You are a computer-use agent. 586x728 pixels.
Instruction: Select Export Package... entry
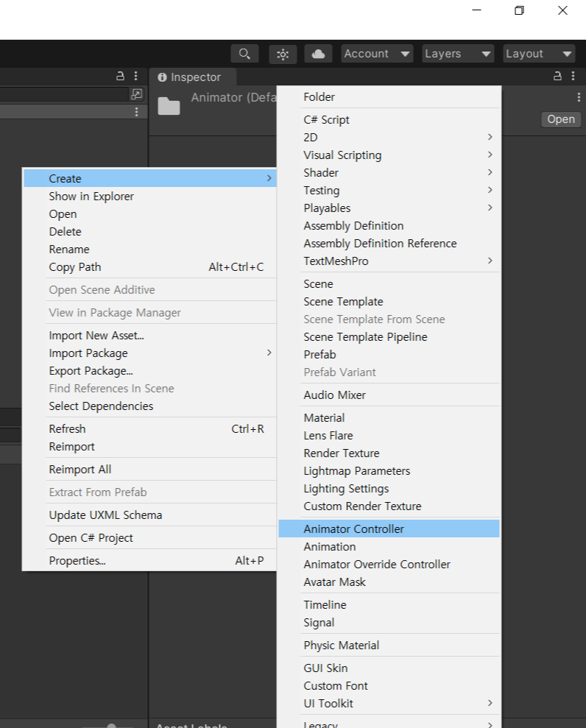150,371
